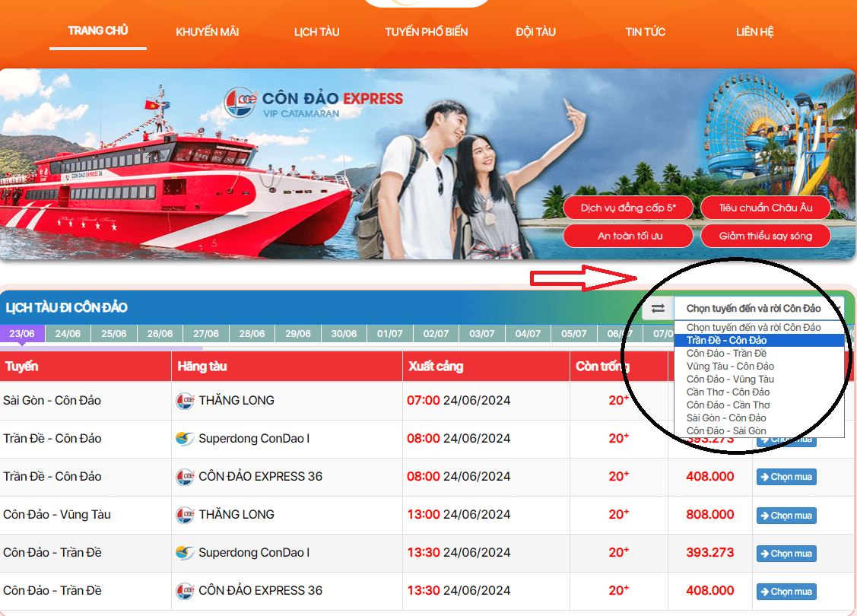Viewport: 857px width, 616px height.
Task: Click the Còn trống column header
Action: point(619,367)
